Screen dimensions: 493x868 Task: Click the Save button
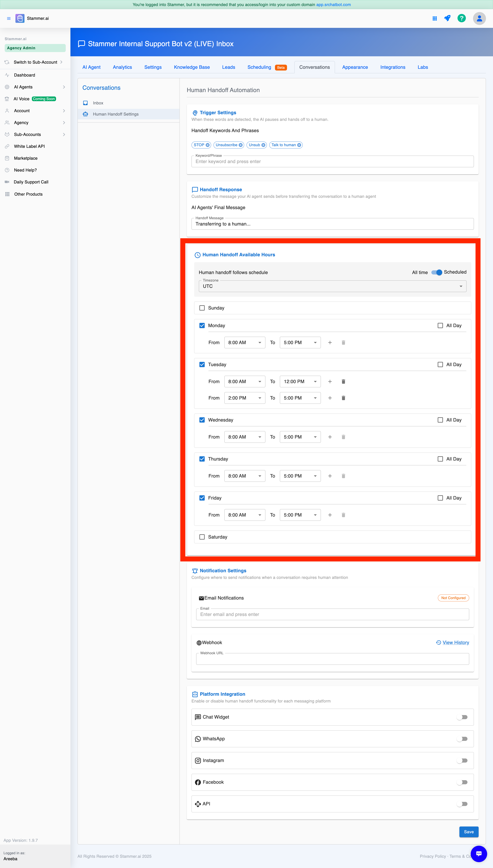click(x=469, y=832)
